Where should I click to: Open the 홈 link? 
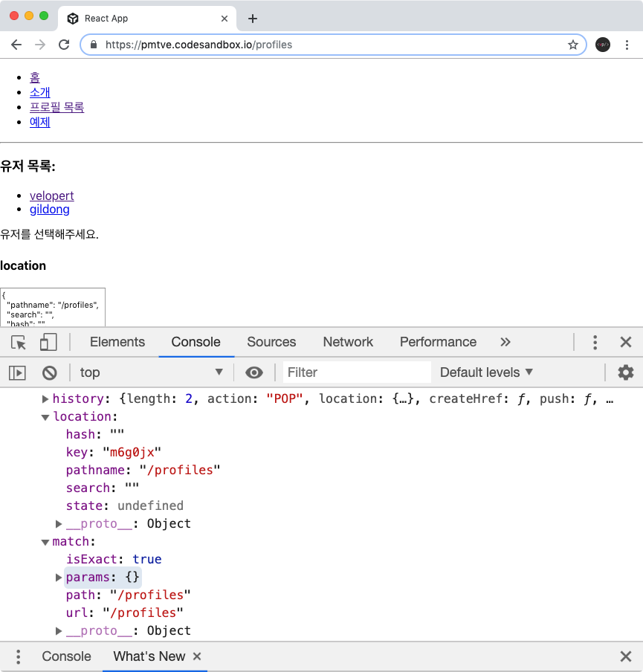[35, 77]
